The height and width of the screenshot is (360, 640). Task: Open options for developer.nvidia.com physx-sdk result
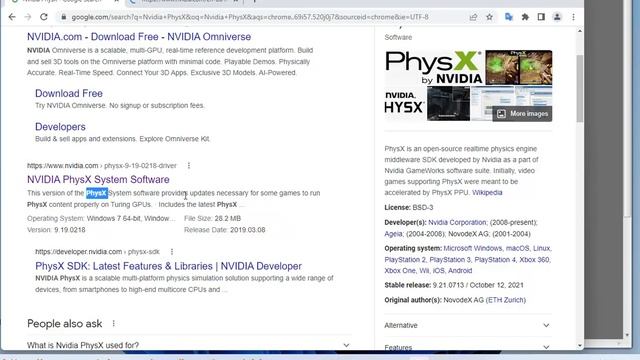point(172,251)
